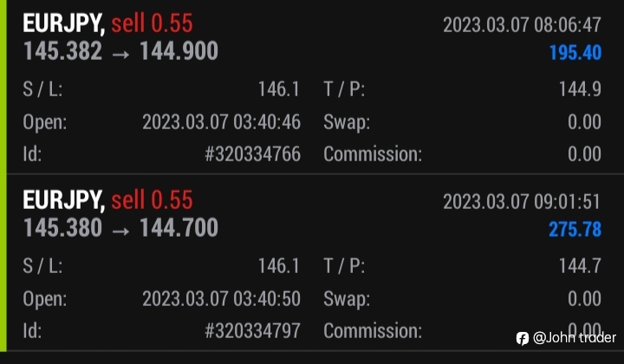Click the green bar on the left edge
The image size is (624, 364).
coord(3,175)
